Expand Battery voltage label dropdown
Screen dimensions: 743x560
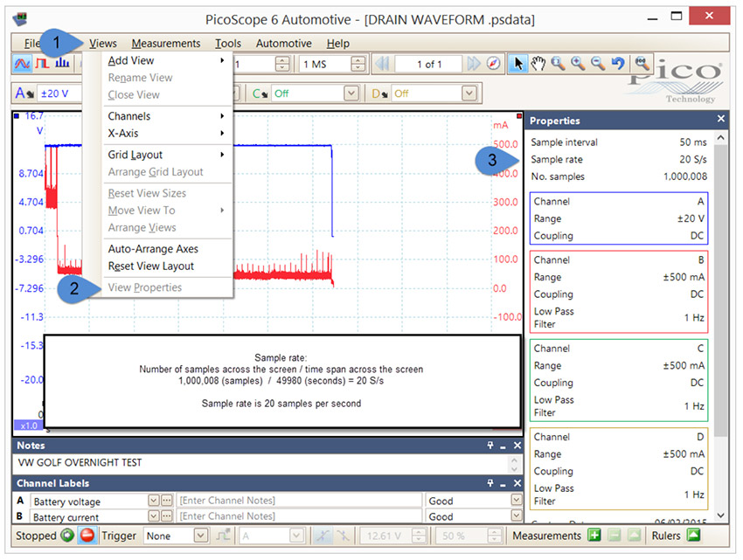click(x=154, y=501)
